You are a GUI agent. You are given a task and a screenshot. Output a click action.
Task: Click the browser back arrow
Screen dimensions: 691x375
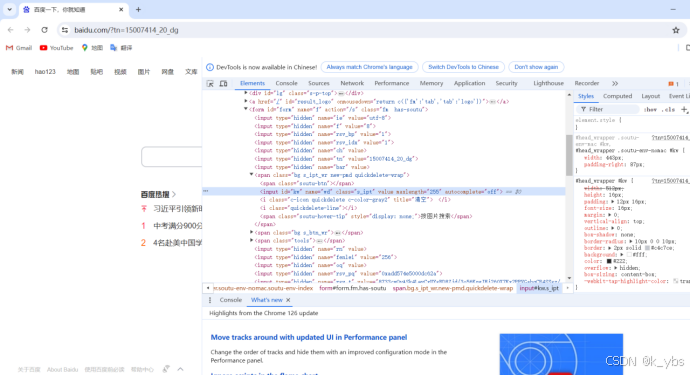tap(11, 30)
